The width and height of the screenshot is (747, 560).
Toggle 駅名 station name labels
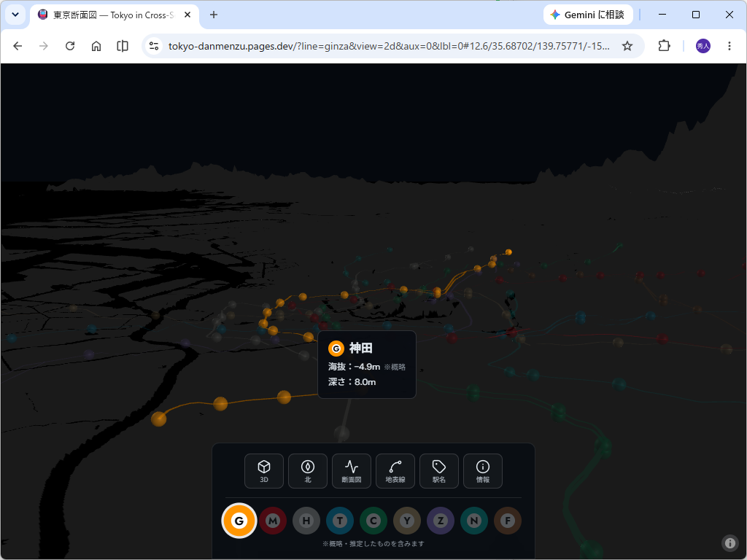click(439, 471)
